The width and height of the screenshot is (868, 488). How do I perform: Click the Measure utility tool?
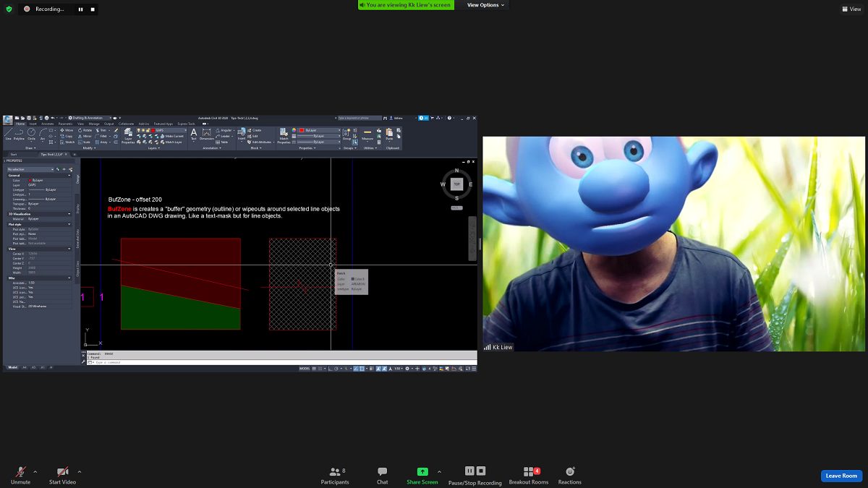click(367, 135)
